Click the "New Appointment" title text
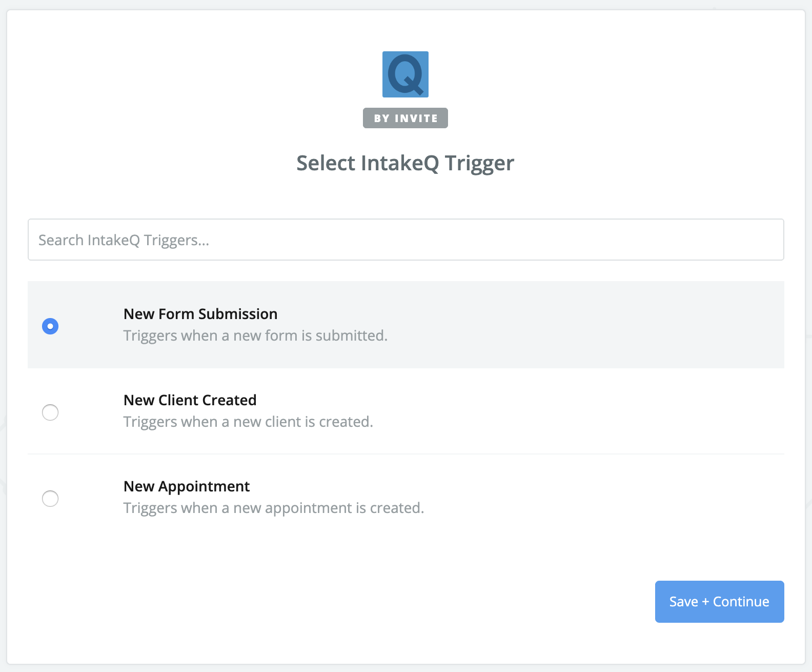This screenshot has width=812, height=672. pos(187,486)
